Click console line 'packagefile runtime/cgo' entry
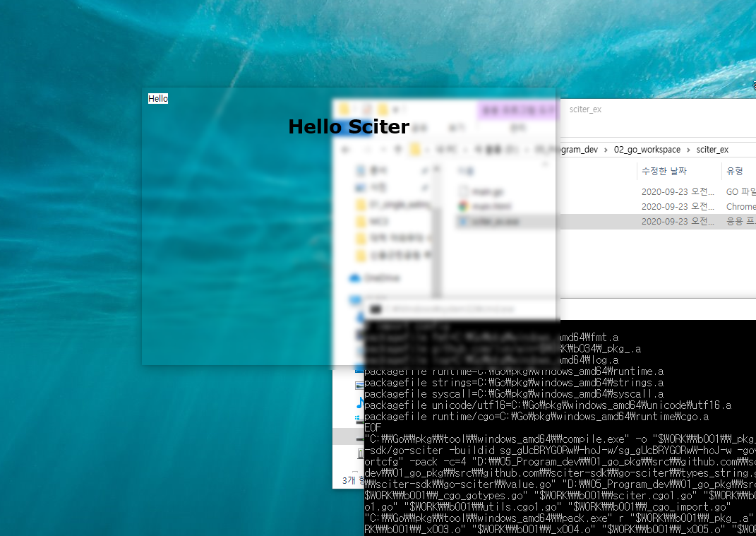The width and height of the screenshot is (756, 536). (x=536, y=417)
